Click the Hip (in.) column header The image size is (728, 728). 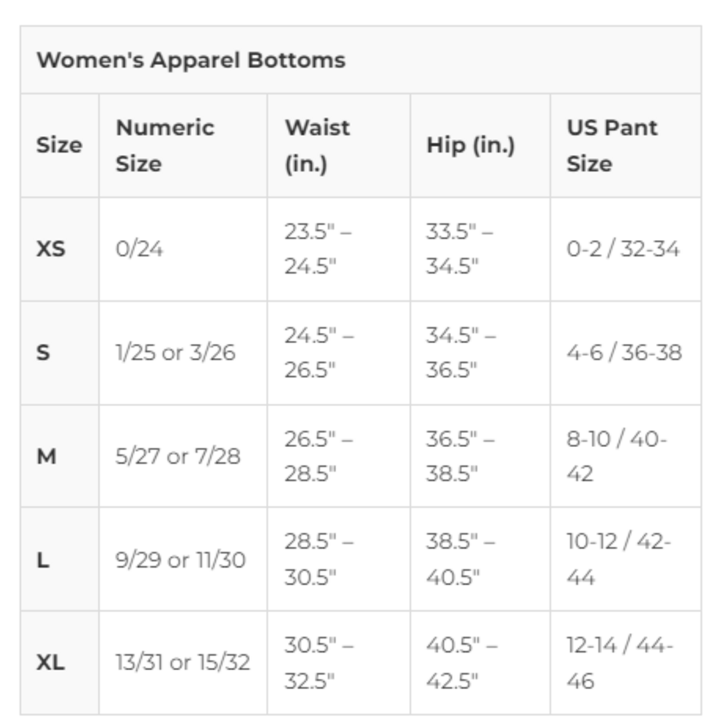click(x=470, y=145)
